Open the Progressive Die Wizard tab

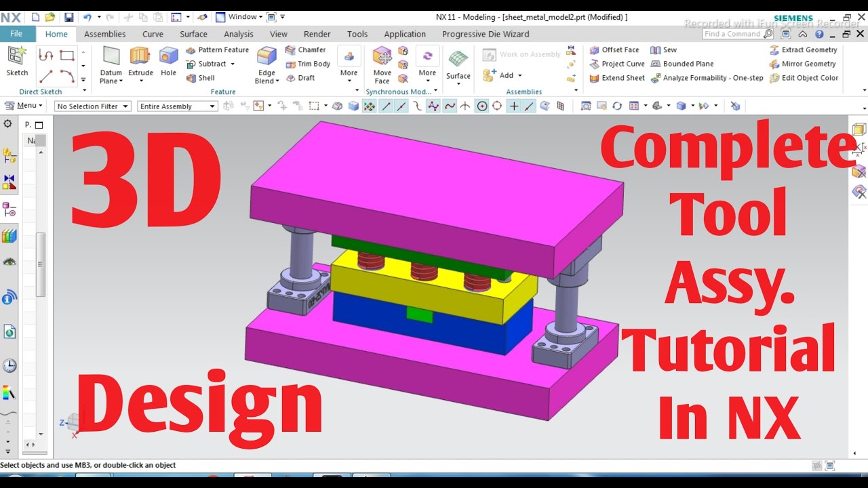pos(486,34)
